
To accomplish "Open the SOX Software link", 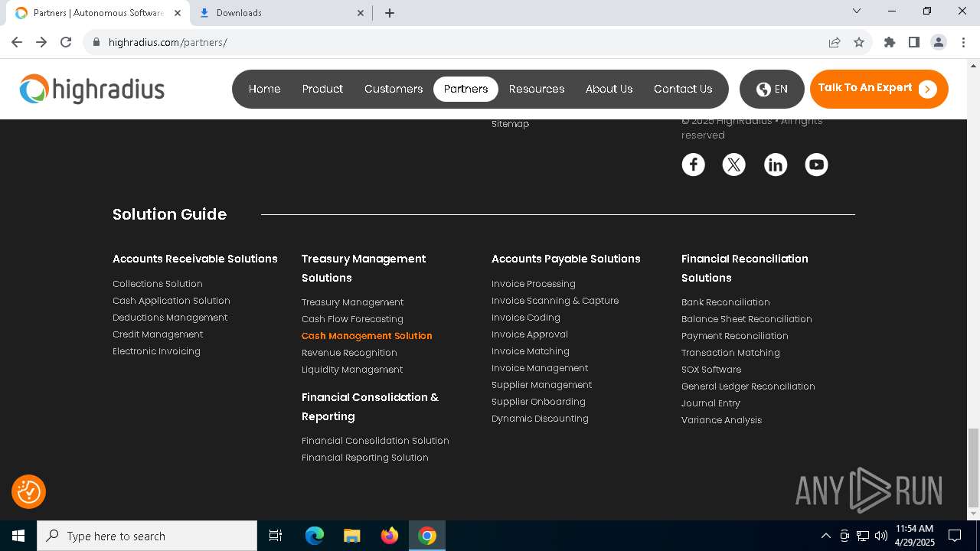I will pyautogui.click(x=711, y=370).
